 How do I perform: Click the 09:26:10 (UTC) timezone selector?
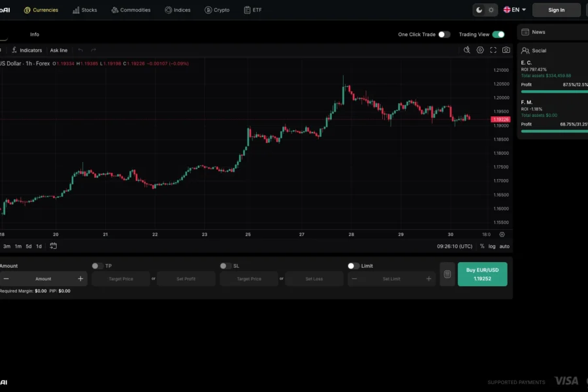pos(455,246)
